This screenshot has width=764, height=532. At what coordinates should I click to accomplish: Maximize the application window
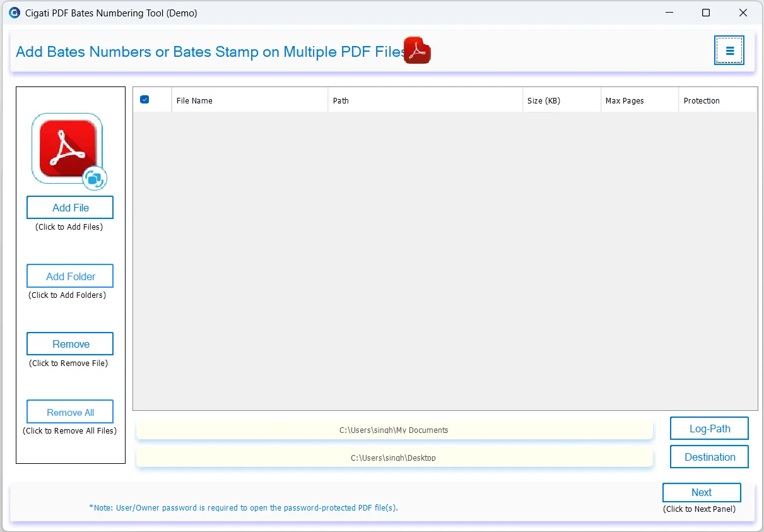click(x=706, y=13)
